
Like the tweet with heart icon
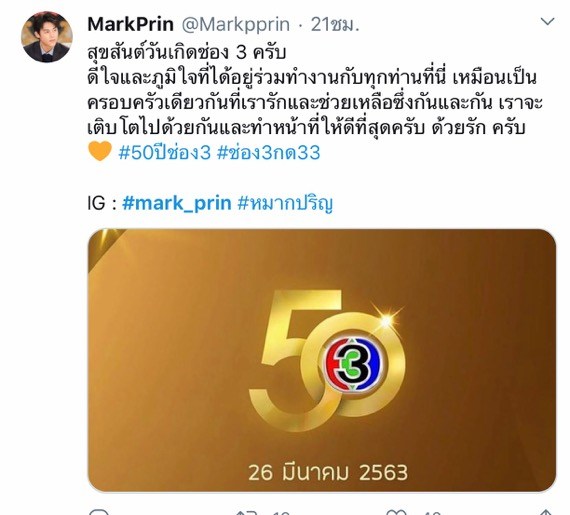pos(396,512)
